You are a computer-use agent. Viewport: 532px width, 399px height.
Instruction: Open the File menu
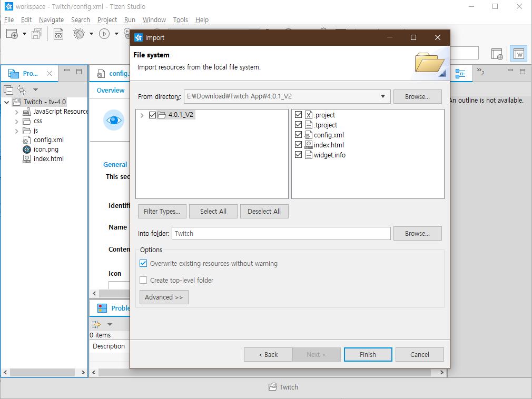(x=9, y=19)
